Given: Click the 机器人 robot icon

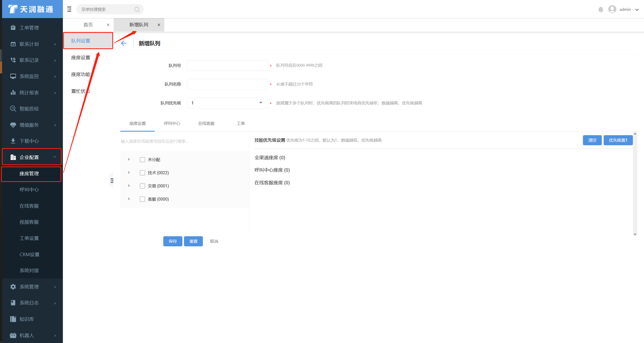Looking at the screenshot, I should [x=13, y=335].
